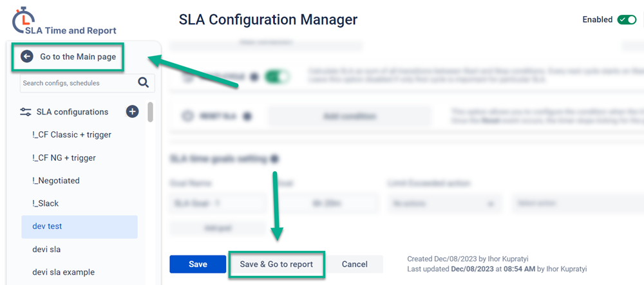Click the blue Save button
Viewport: 644px width, 285px height.
point(198,264)
